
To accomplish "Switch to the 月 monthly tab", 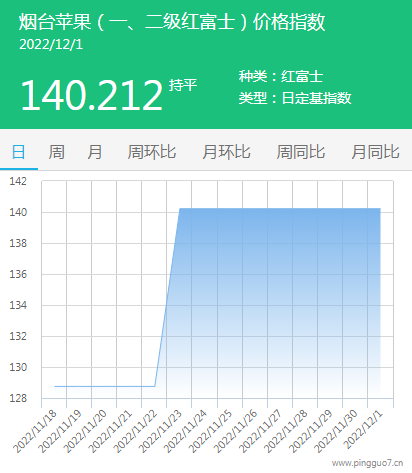I will pos(95,152).
